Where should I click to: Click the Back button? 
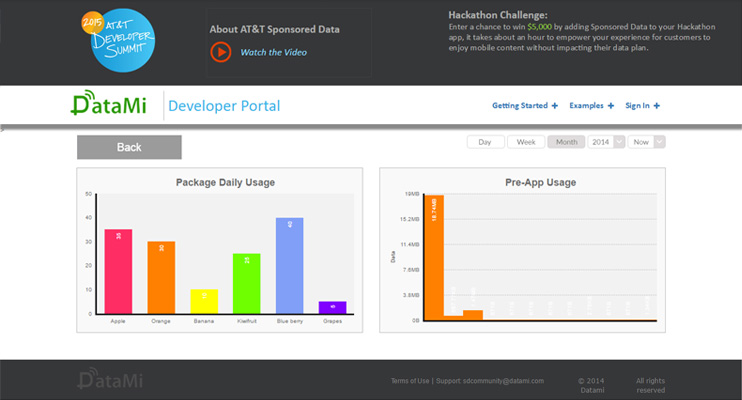[129, 147]
